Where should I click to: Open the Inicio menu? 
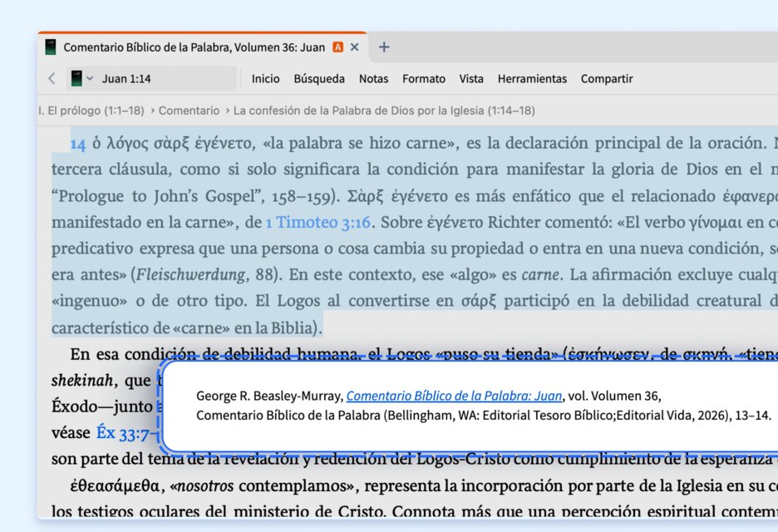265,79
